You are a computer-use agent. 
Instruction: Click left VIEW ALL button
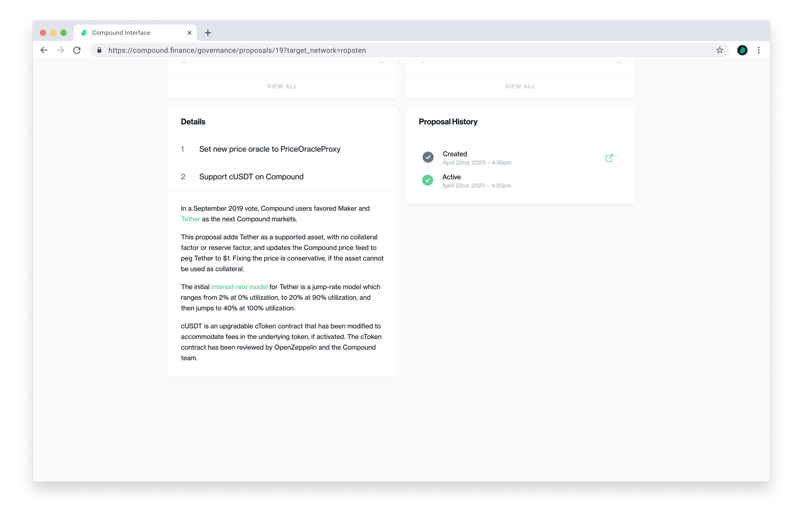coord(282,86)
